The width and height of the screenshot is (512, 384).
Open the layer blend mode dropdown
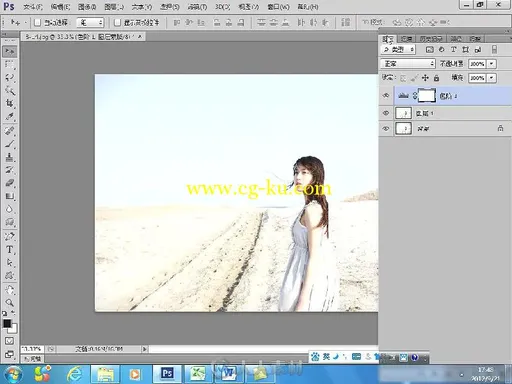[x=408, y=63]
